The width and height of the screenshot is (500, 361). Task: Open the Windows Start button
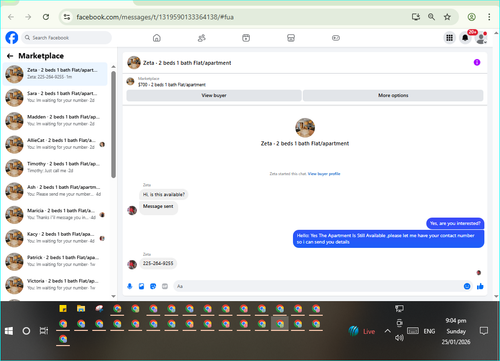pyautogui.click(x=9, y=331)
